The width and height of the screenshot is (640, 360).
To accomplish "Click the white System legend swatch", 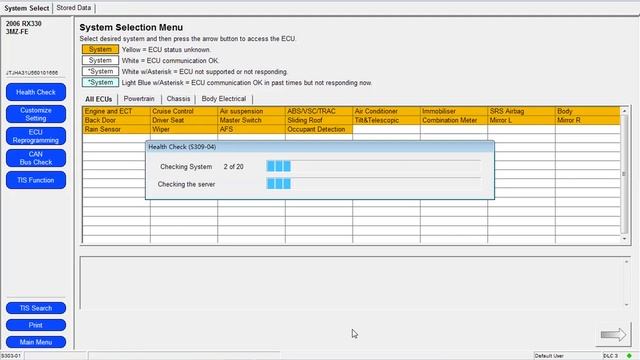I will tap(100, 60).
